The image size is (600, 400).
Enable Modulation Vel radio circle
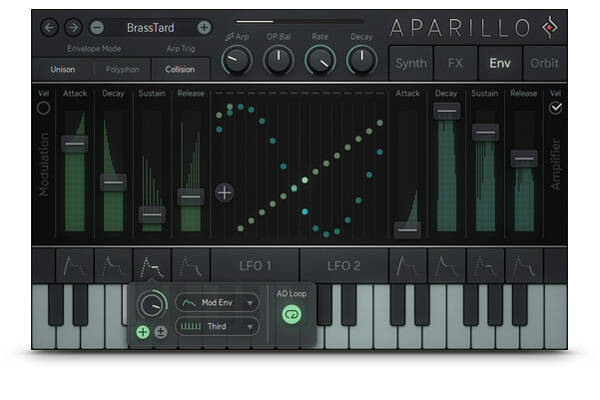(x=43, y=108)
